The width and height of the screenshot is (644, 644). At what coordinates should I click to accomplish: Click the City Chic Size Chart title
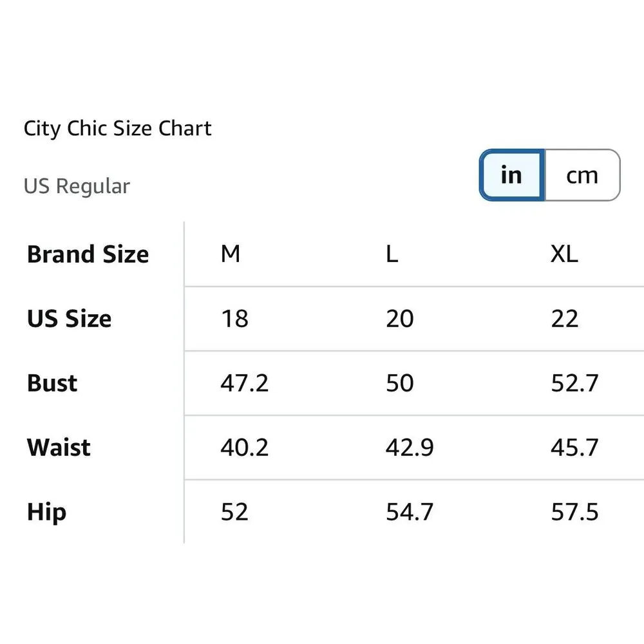point(117,128)
